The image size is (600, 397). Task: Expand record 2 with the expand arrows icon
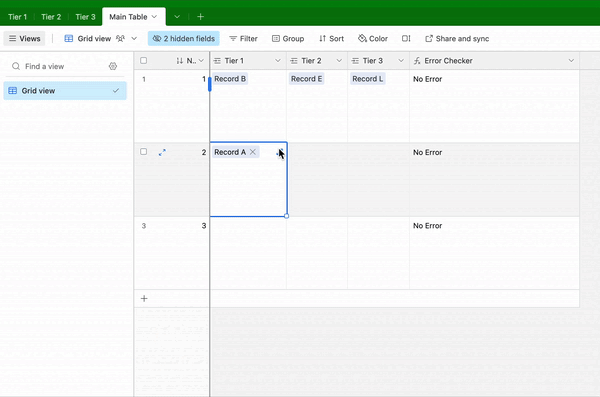pos(162,152)
